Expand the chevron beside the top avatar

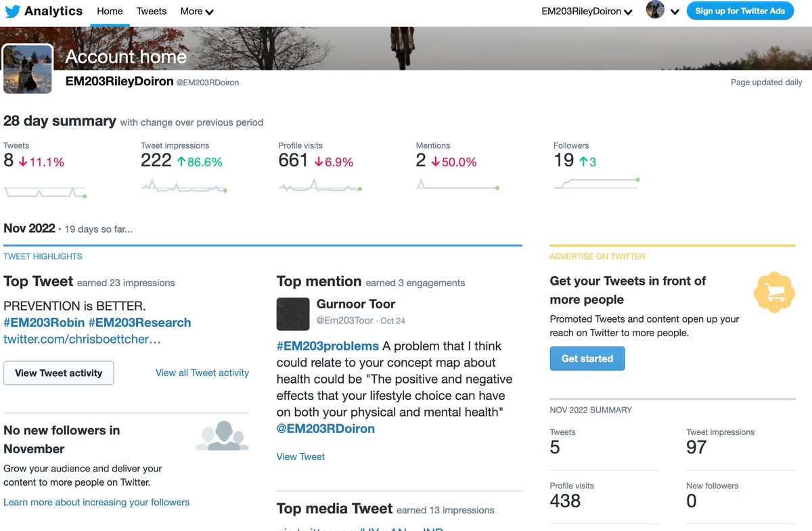click(675, 11)
